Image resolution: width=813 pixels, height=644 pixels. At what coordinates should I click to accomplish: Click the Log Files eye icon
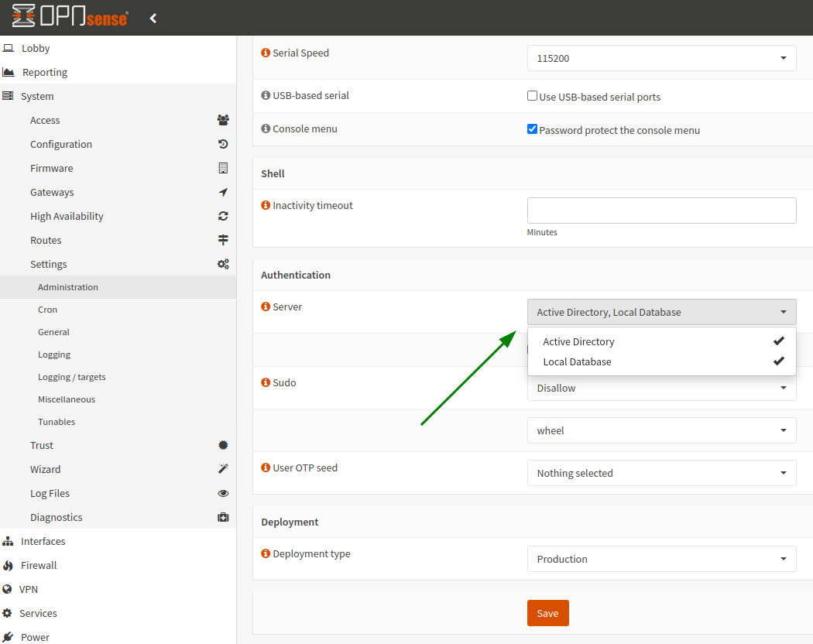[x=223, y=493]
